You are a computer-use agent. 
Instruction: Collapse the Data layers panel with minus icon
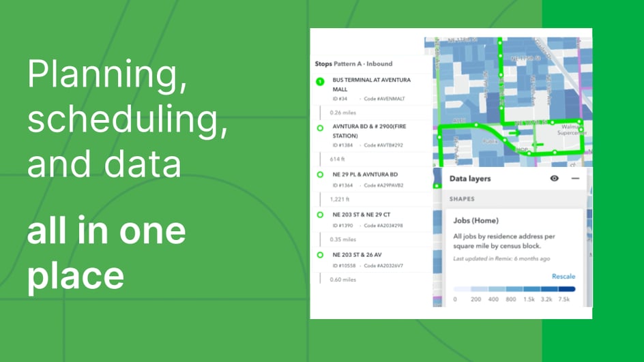[x=575, y=178]
